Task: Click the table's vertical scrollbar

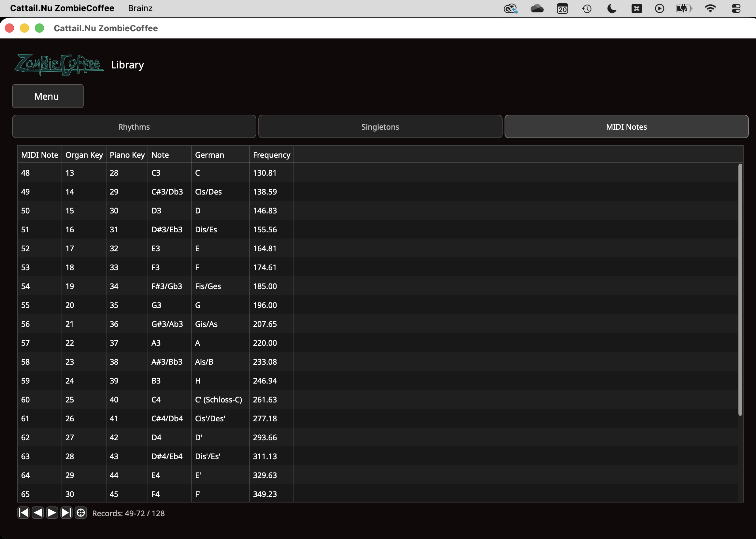Action: click(x=740, y=290)
